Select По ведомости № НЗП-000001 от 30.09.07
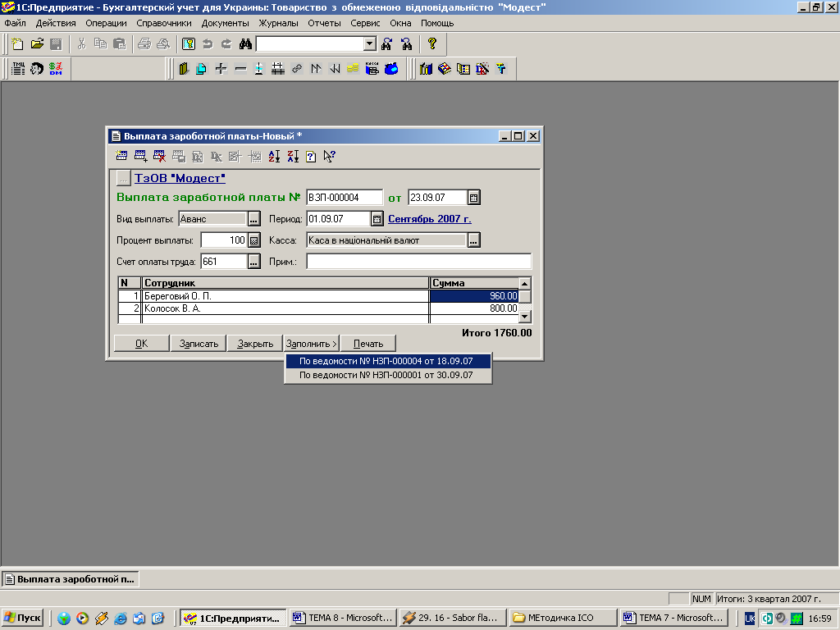 click(388, 375)
